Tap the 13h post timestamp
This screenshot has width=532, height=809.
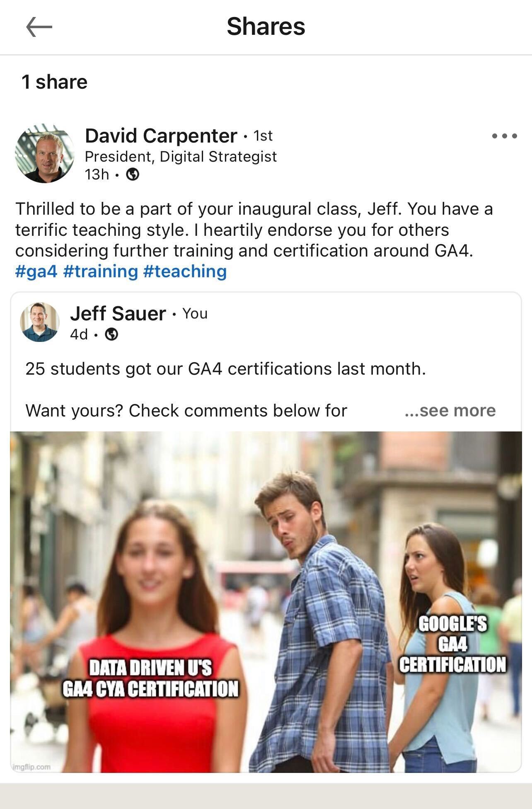[97, 174]
